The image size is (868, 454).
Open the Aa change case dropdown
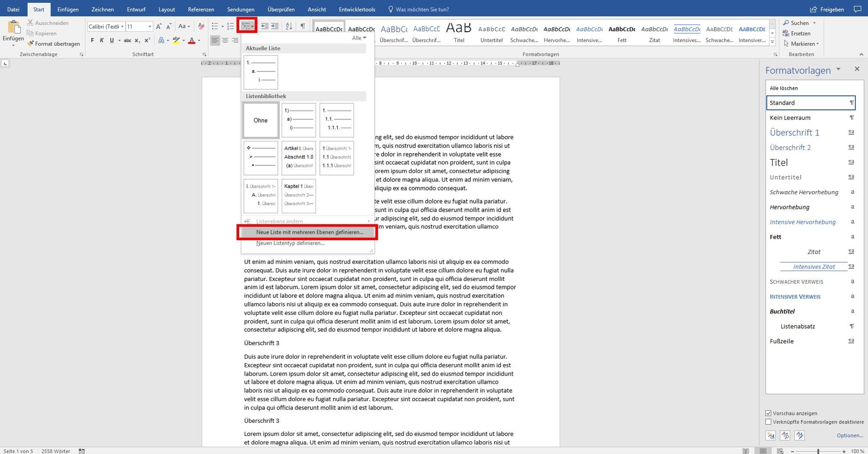[184, 26]
